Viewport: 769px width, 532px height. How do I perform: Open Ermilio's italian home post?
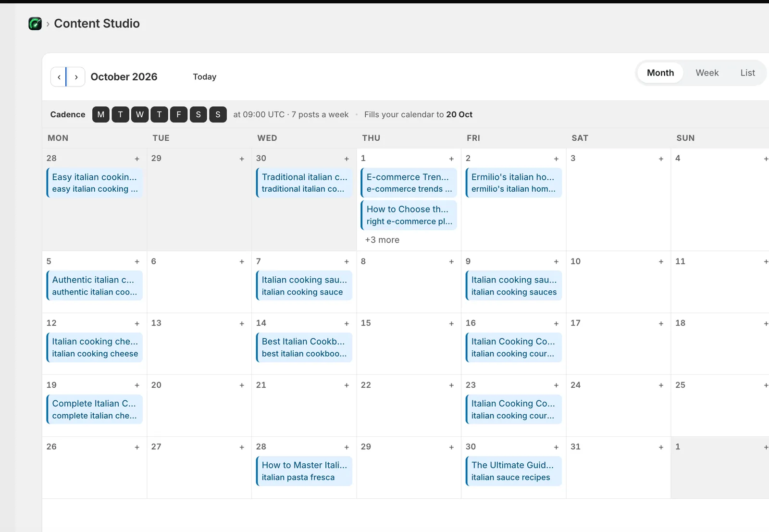pyautogui.click(x=514, y=183)
